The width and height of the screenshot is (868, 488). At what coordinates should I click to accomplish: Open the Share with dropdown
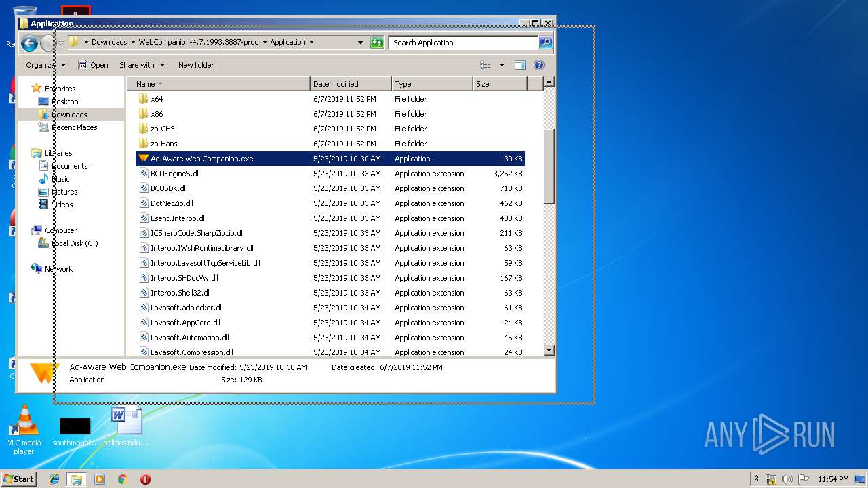tap(142, 65)
